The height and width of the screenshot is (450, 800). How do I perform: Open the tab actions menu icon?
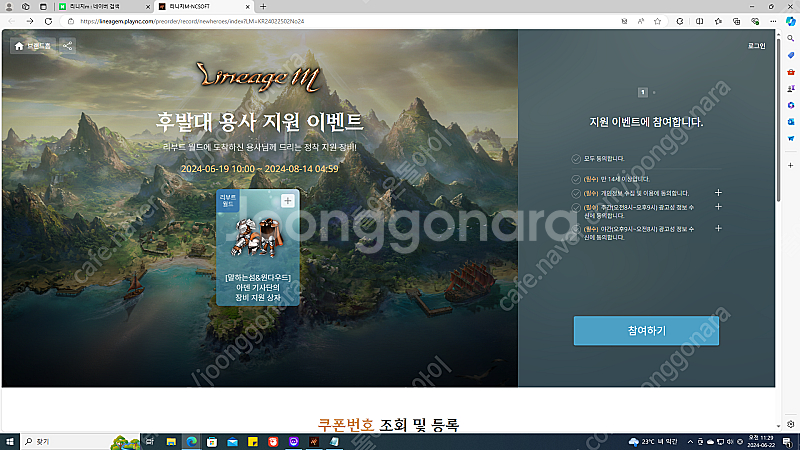tap(43, 7)
